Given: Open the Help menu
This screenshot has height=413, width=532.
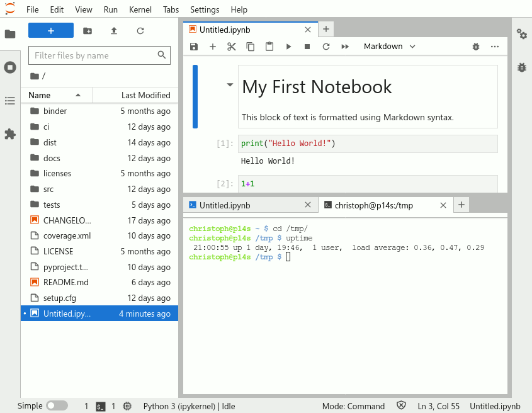Looking at the screenshot, I should tap(239, 9).
